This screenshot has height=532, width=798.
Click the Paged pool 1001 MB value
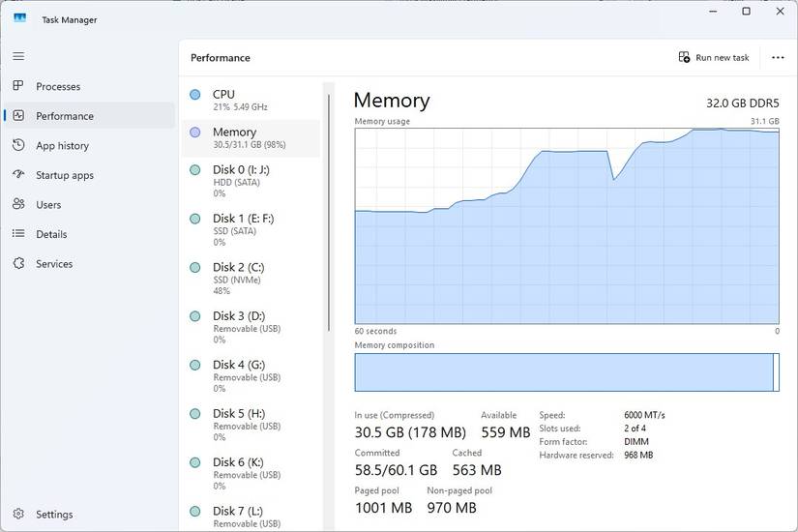coord(383,508)
